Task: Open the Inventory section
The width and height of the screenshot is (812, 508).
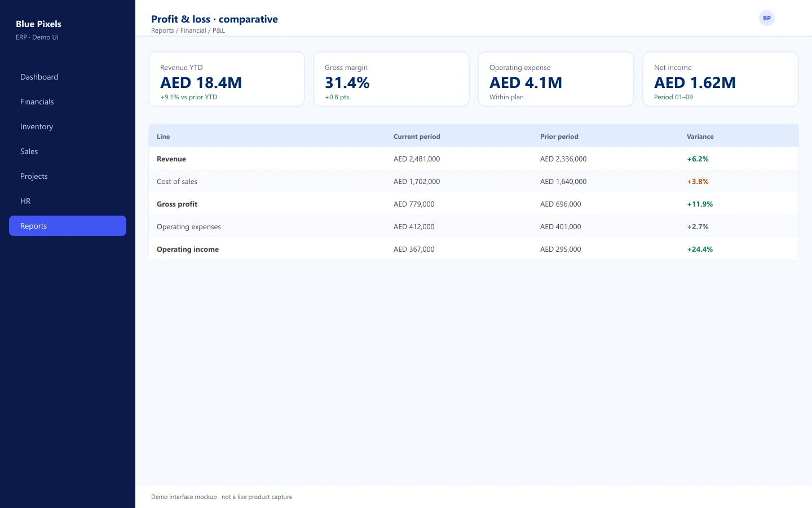Action: pos(68,126)
